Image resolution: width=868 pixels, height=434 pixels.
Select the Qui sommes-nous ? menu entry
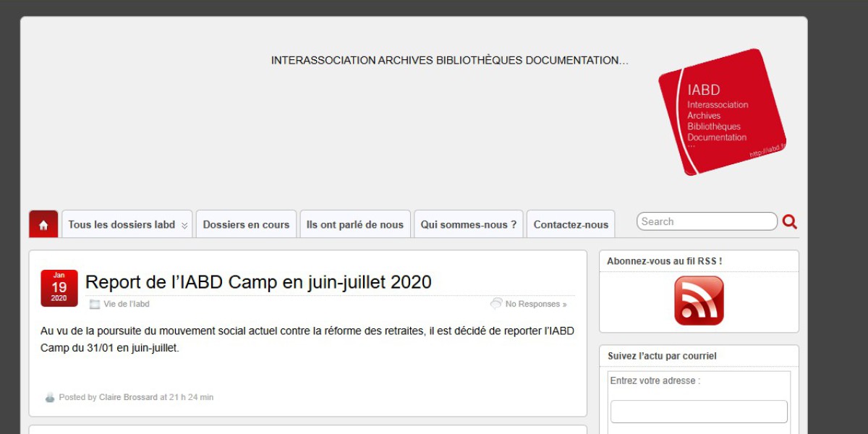click(x=468, y=224)
